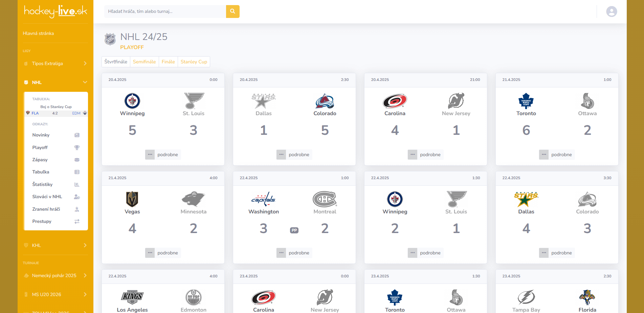Click the Tampa Bay Lightning logo
644x313 pixels.
pos(526,297)
